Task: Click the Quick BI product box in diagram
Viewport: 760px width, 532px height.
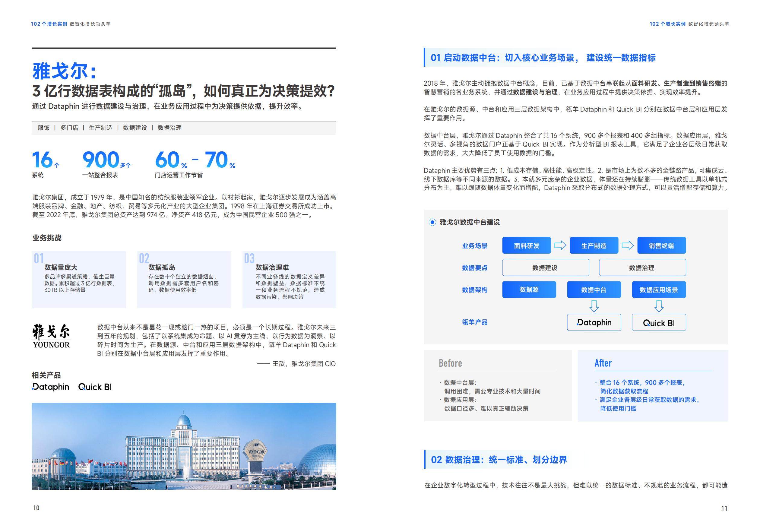Action: tap(659, 322)
